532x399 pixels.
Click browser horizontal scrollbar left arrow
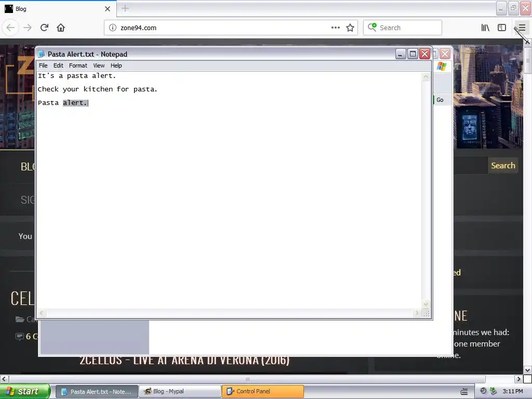tap(4, 379)
